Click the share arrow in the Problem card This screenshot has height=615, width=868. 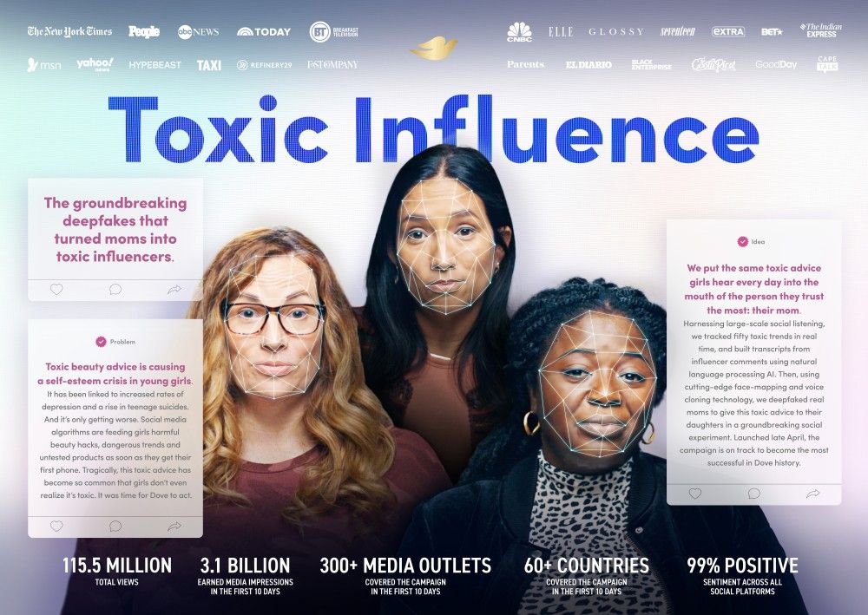[174, 526]
